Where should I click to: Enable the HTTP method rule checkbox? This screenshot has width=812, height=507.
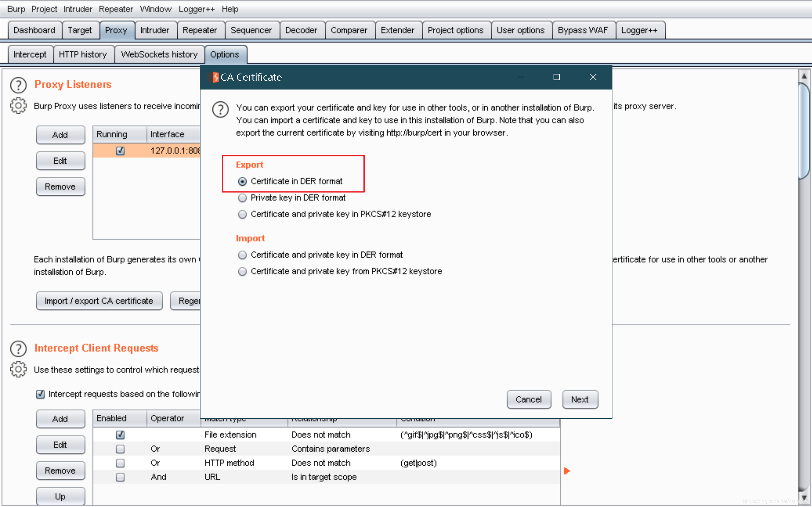click(x=120, y=463)
